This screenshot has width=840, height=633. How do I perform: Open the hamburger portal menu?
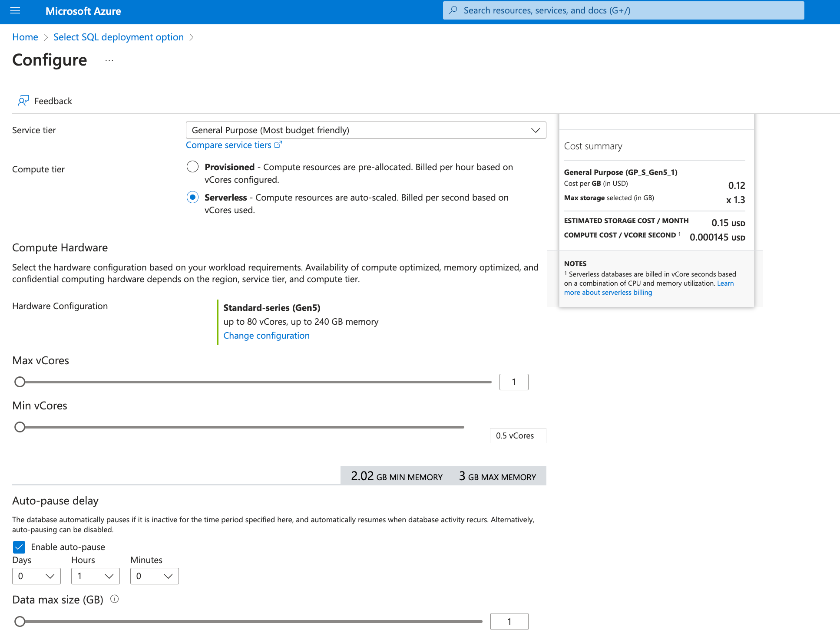tap(15, 10)
